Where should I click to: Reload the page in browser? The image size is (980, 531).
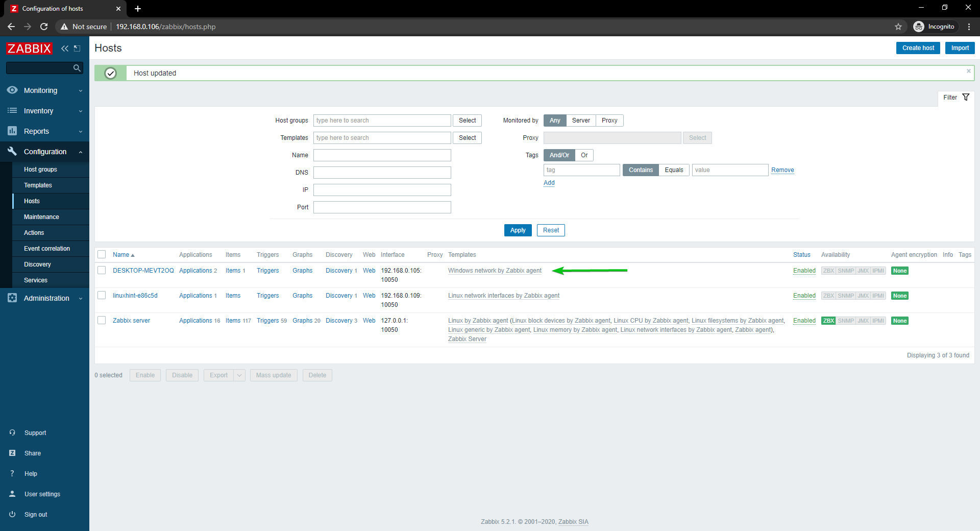click(44, 27)
